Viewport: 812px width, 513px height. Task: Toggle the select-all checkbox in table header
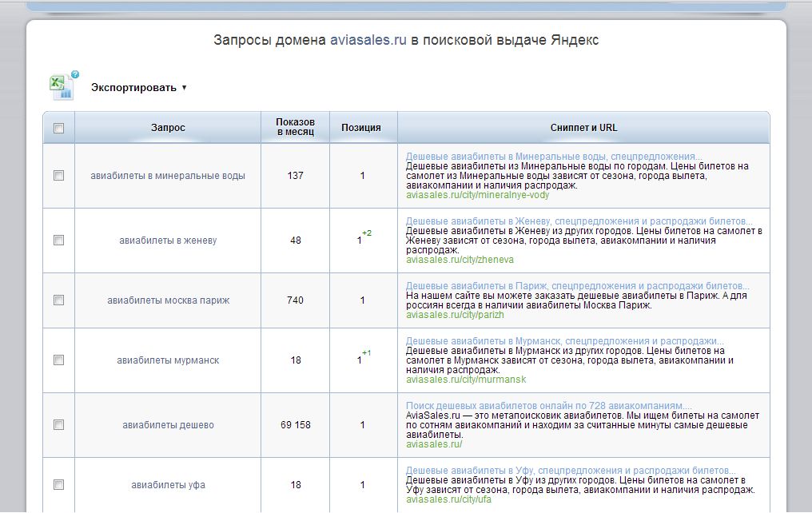click(x=58, y=128)
